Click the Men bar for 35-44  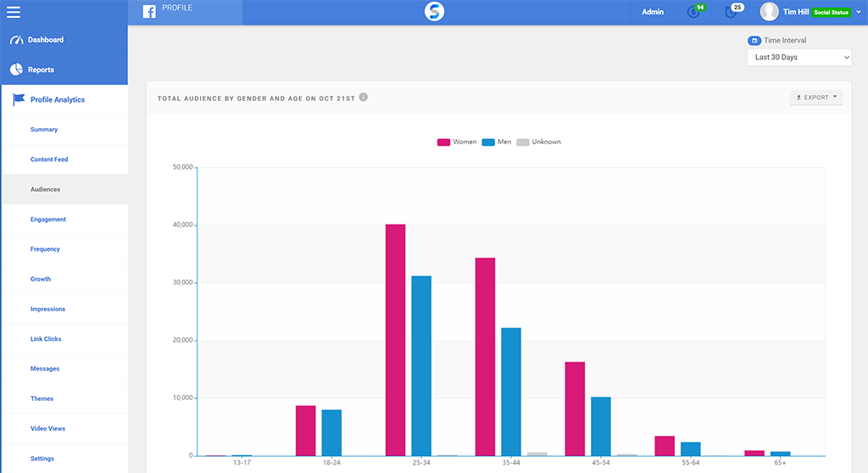click(511, 392)
